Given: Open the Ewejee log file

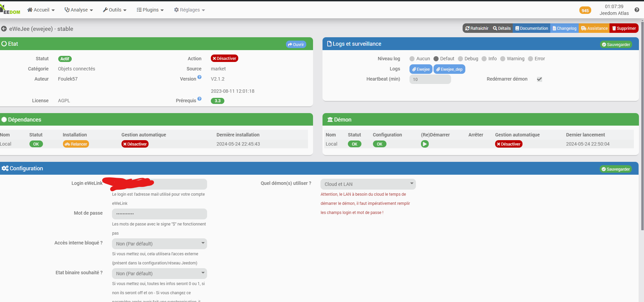Looking at the screenshot, I should pos(421,69).
